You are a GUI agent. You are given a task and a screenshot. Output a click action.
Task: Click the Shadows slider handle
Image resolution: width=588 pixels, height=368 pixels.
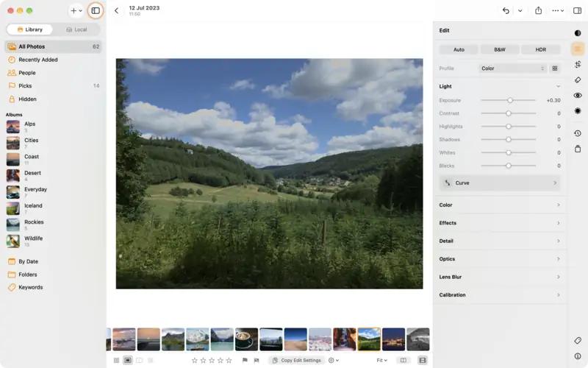pos(509,139)
